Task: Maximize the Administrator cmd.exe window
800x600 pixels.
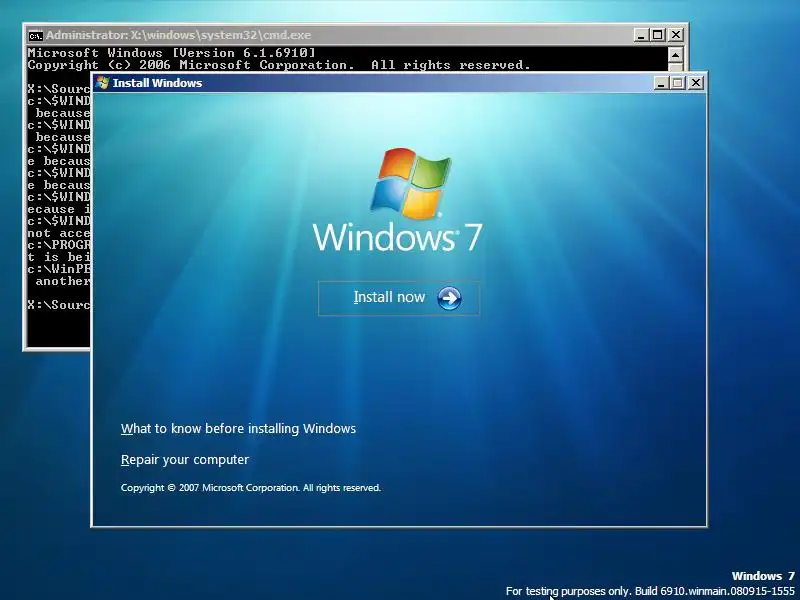Action: click(x=658, y=35)
